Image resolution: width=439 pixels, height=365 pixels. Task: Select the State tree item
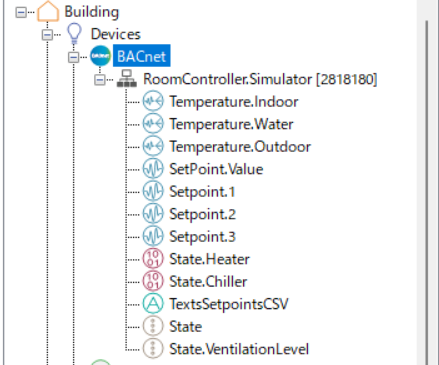click(x=185, y=326)
